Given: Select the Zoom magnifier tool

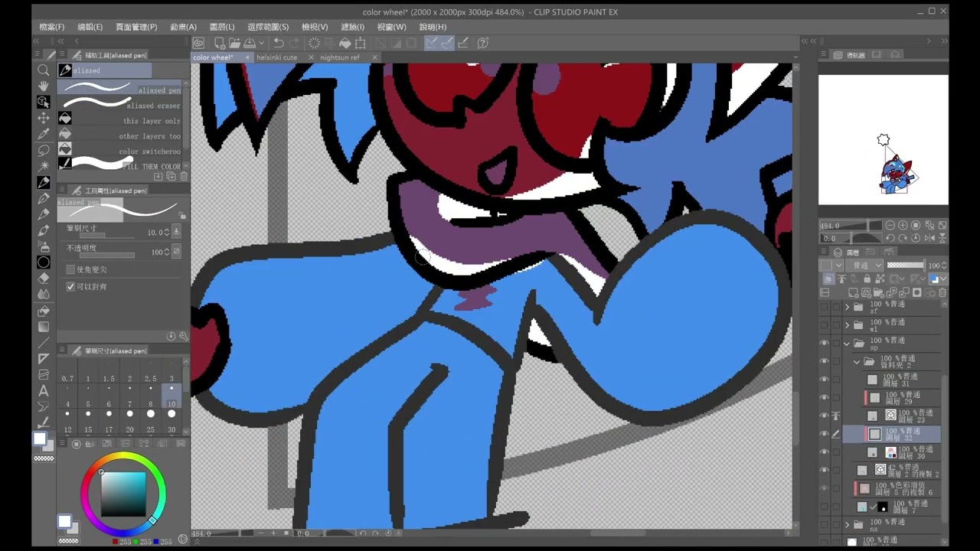Looking at the screenshot, I should pyautogui.click(x=44, y=70).
